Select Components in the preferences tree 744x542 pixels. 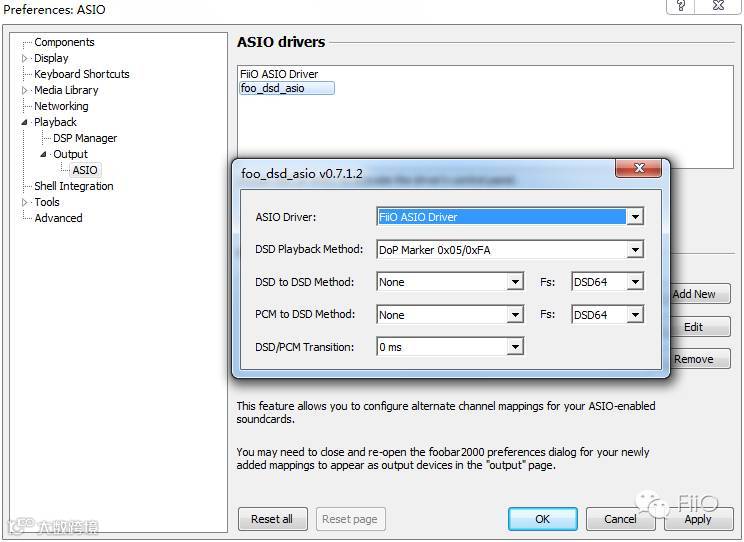click(x=64, y=42)
